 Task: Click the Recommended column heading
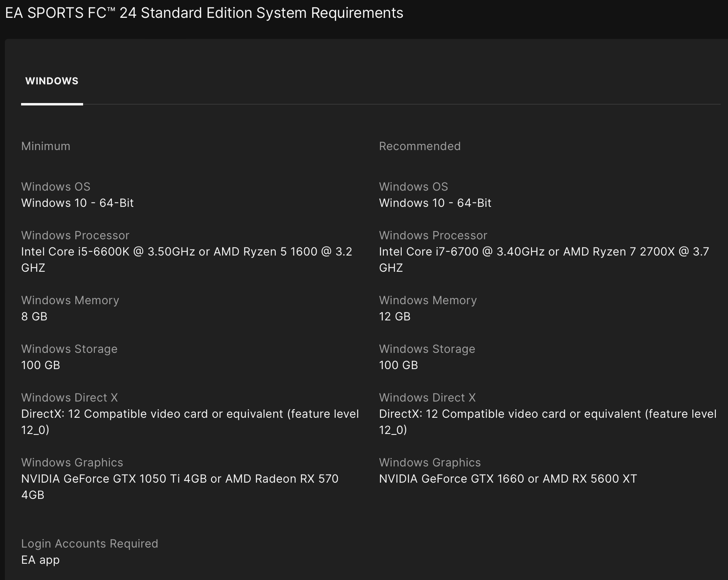(x=420, y=146)
